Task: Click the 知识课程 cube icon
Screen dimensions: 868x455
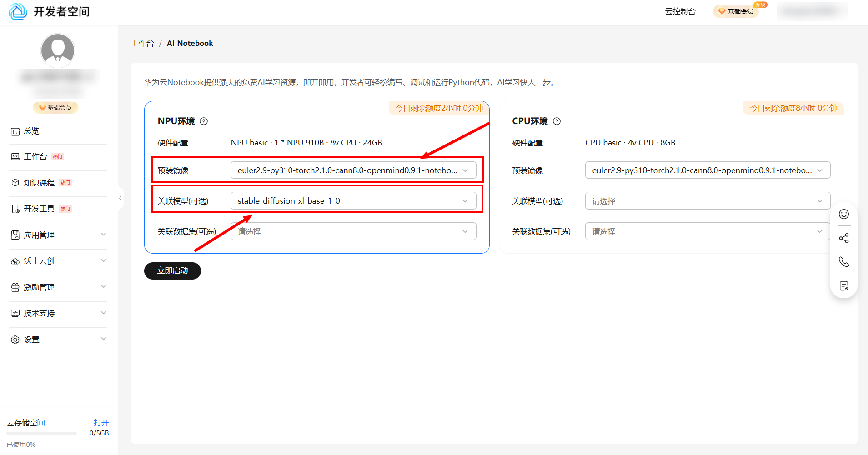Action: pyautogui.click(x=15, y=183)
